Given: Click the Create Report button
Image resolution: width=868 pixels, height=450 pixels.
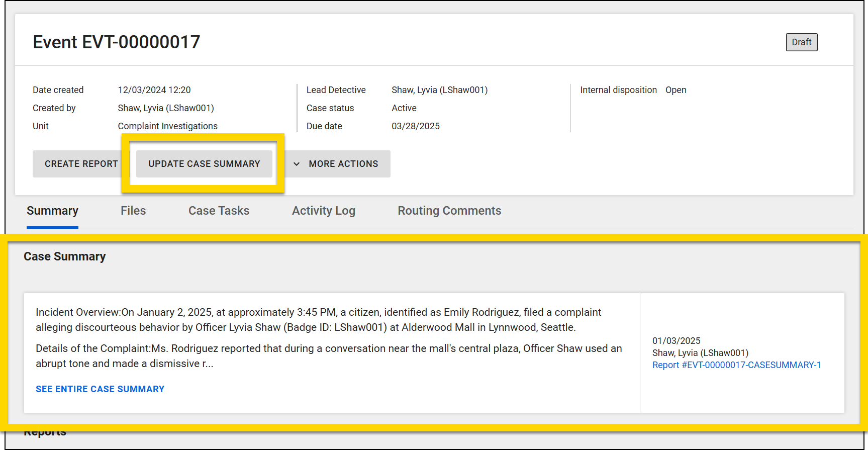Looking at the screenshot, I should pyautogui.click(x=80, y=164).
